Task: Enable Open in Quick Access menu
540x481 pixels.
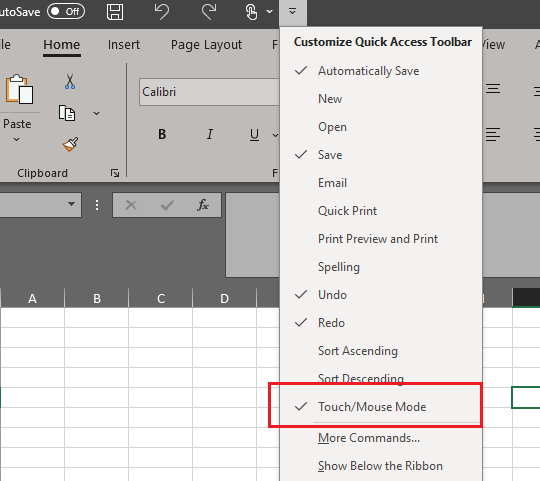Action: (x=381, y=127)
